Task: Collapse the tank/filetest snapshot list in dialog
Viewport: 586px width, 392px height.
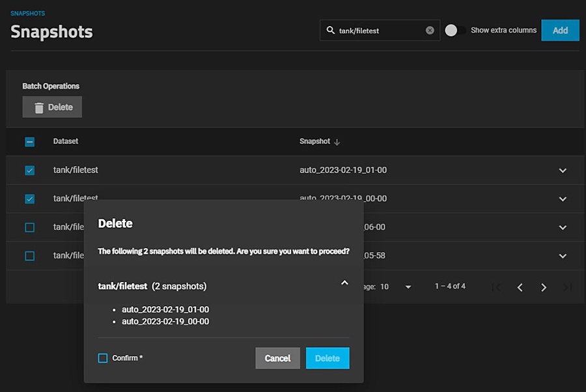Action: 344,283
